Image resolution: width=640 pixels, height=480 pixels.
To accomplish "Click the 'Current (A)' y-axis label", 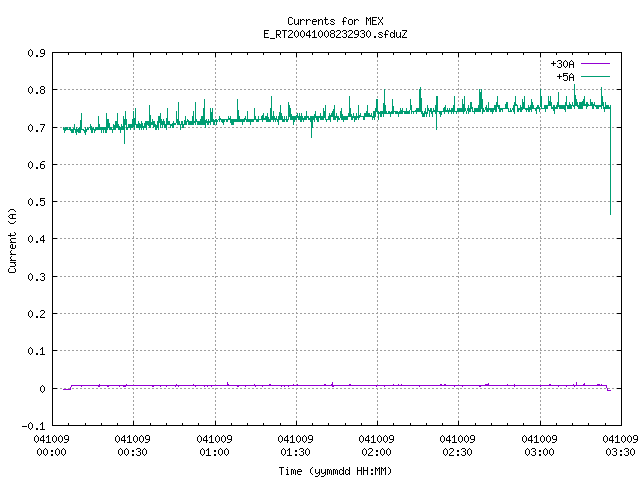I will [12, 240].
